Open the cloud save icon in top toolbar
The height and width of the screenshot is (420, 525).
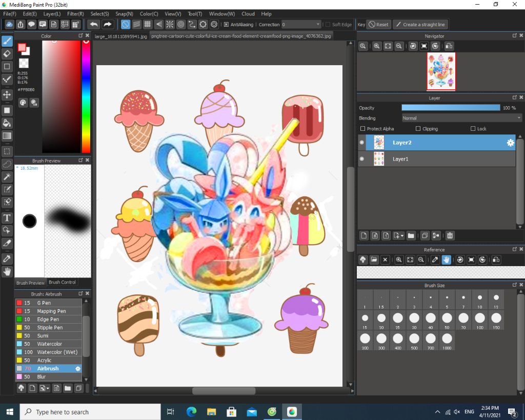click(x=9, y=25)
